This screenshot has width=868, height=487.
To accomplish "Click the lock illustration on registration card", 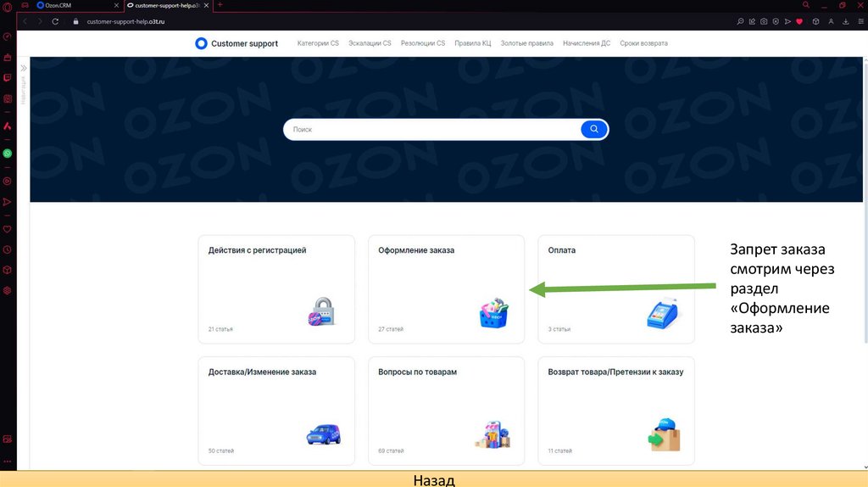I will pyautogui.click(x=322, y=312).
